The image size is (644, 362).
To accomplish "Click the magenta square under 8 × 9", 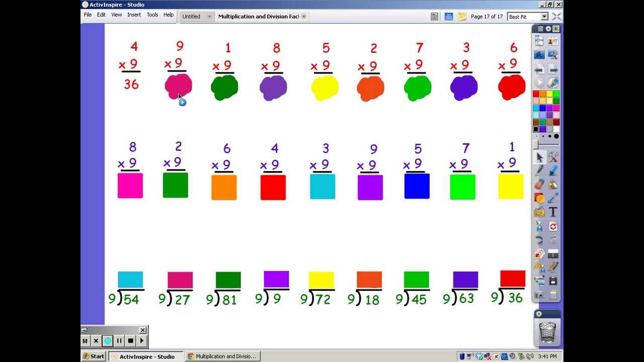I will pyautogui.click(x=130, y=186).
